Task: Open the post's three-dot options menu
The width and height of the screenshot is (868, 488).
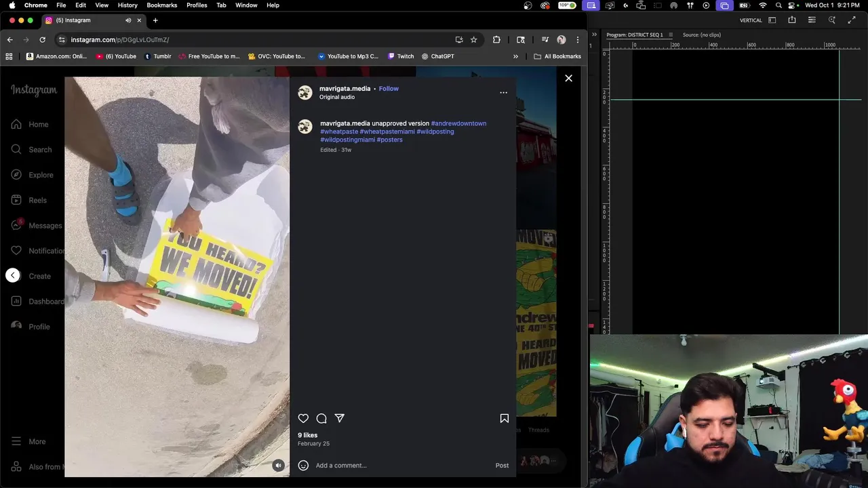Action: (x=503, y=93)
